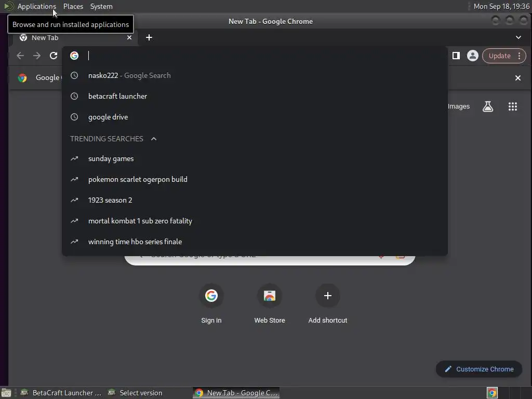The height and width of the screenshot is (399, 532).
Task: Click the Google icon in address bar
Action: (x=74, y=56)
